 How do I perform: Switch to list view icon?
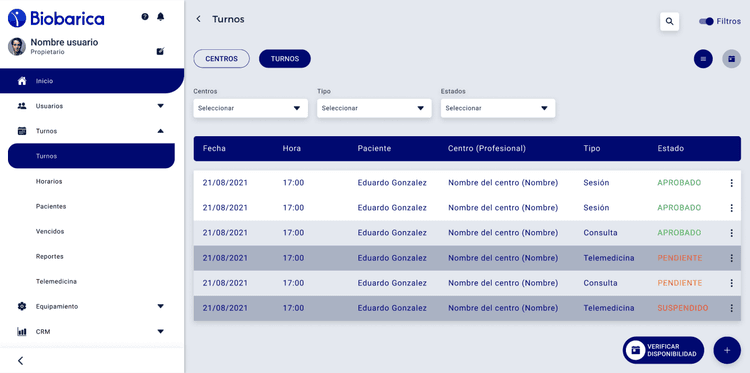point(703,59)
